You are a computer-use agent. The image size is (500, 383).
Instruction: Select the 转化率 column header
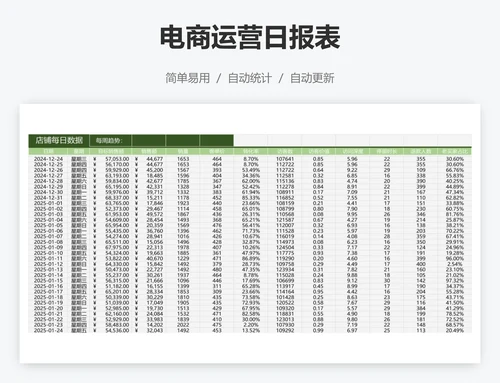pyautogui.click(x=251, y=151)
